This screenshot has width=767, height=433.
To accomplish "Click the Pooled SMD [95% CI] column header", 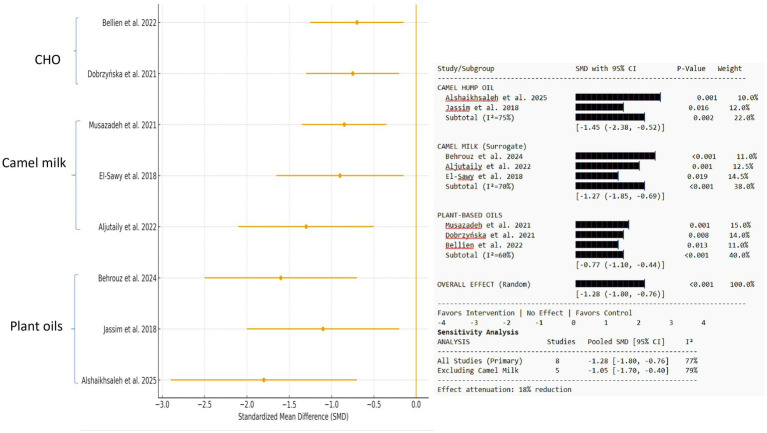I will coord(626,342).
